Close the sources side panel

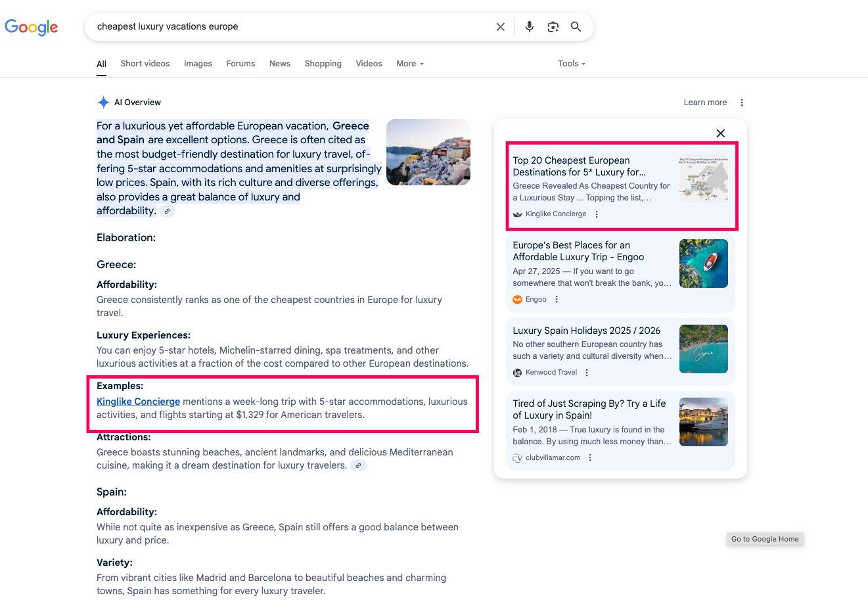pyautogui.click(x=720, y=133)
